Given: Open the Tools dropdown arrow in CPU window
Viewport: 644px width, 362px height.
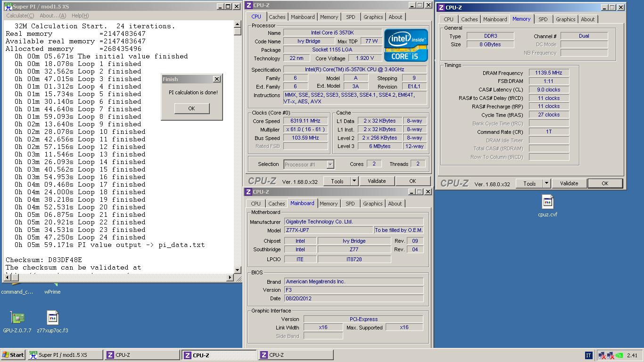Looking at the screenshot, I should point(354,181).
